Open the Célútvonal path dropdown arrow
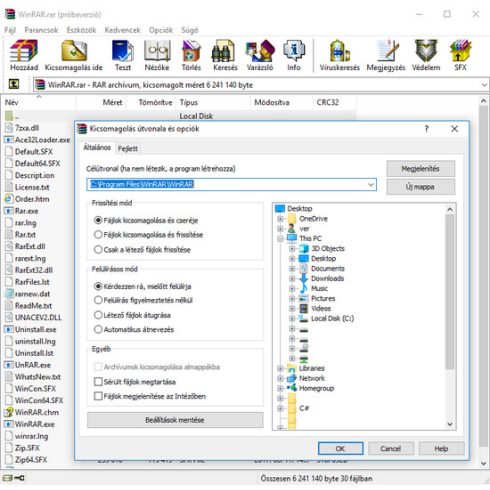490x490 pixels. [x=371, y=185]
